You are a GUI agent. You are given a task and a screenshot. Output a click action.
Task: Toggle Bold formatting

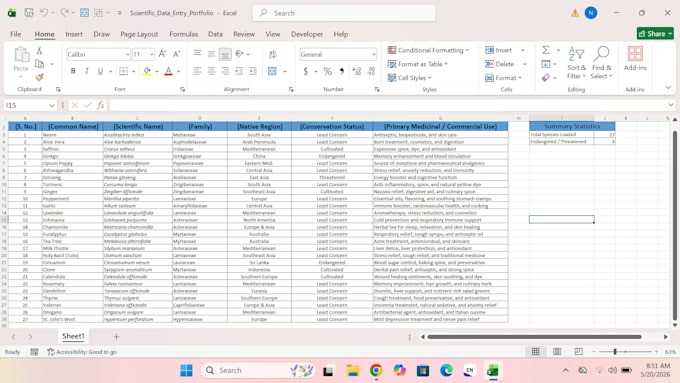73,71
